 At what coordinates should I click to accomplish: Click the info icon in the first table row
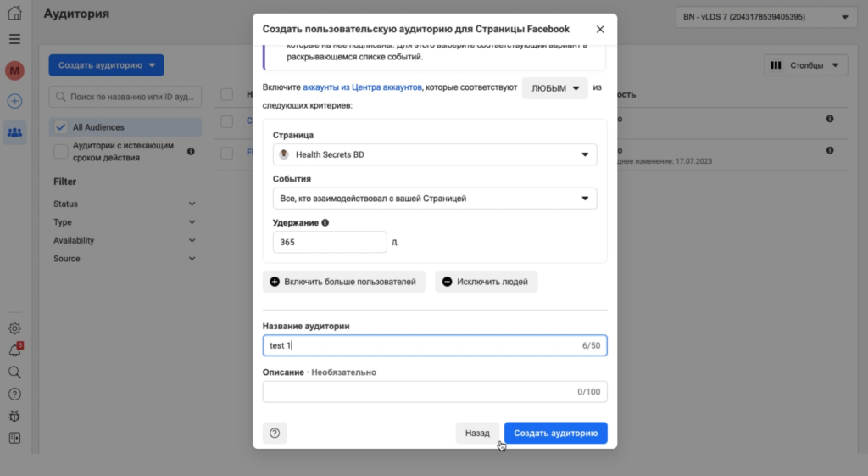coord(830,119)
